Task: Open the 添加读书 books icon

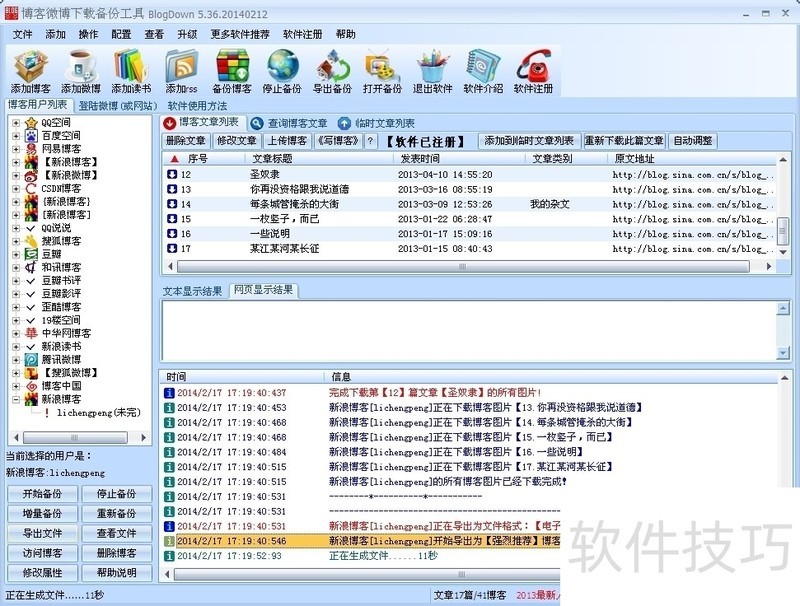Action: pyautogui.click(x=131, y=71)
